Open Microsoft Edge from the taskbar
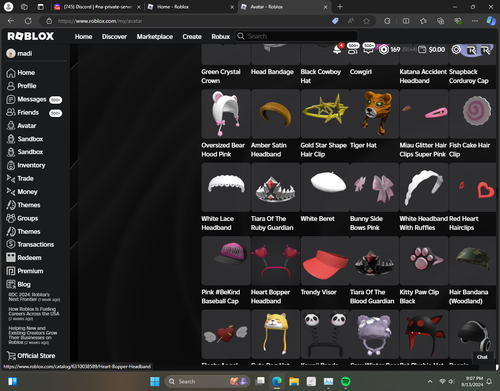 [277, 381]
